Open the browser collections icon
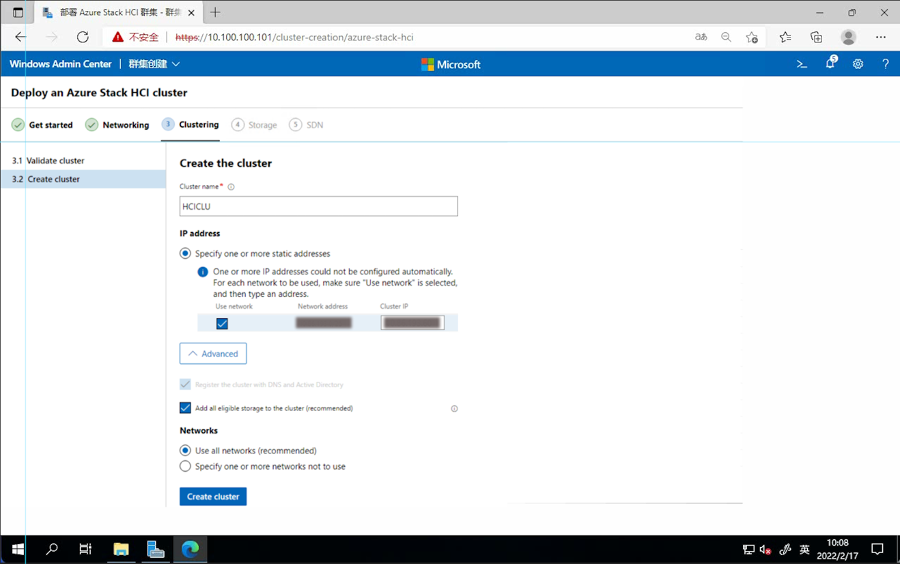Viewport: 902px width, 564px height. 816,37
